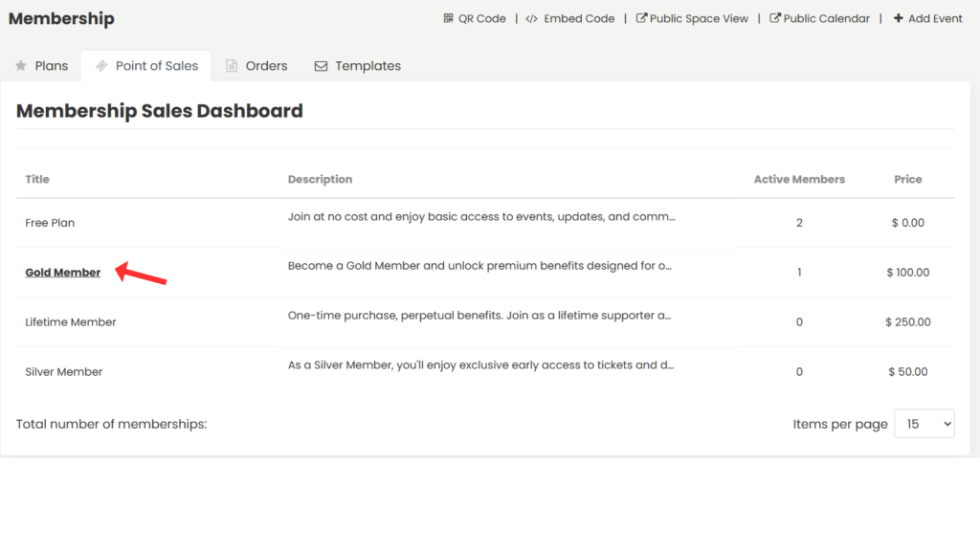This screenshot has height=551, width=980.
Task: Click the Public Space View external-link icon
Action: [x=641, y=18]
